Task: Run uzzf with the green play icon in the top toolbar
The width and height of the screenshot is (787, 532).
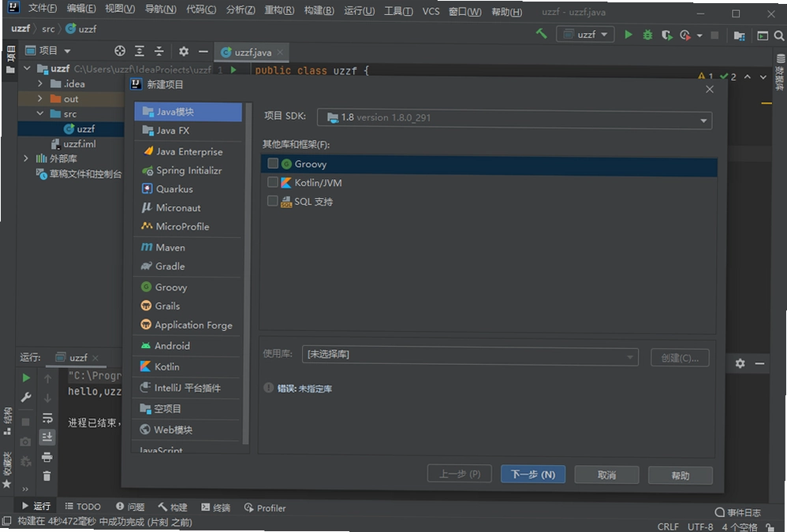Action: 628,35
